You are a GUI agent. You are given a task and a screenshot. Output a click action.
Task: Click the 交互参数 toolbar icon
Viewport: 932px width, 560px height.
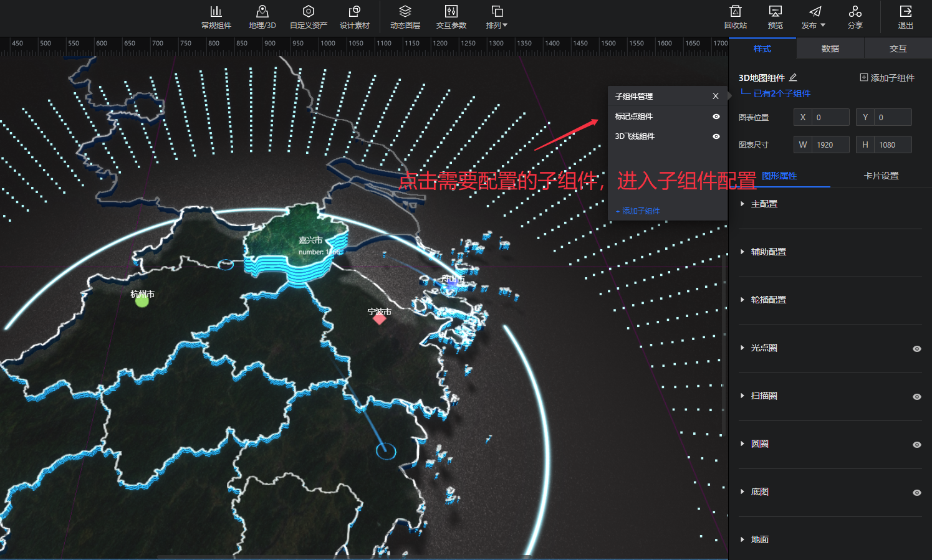pyautogui.click(x=451, y=12)
